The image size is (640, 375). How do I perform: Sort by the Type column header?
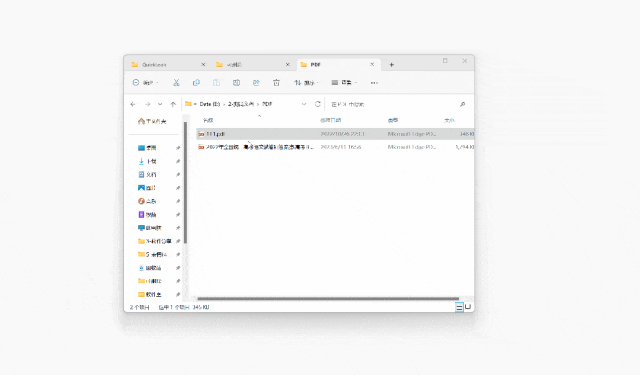[x=393, y=120]
